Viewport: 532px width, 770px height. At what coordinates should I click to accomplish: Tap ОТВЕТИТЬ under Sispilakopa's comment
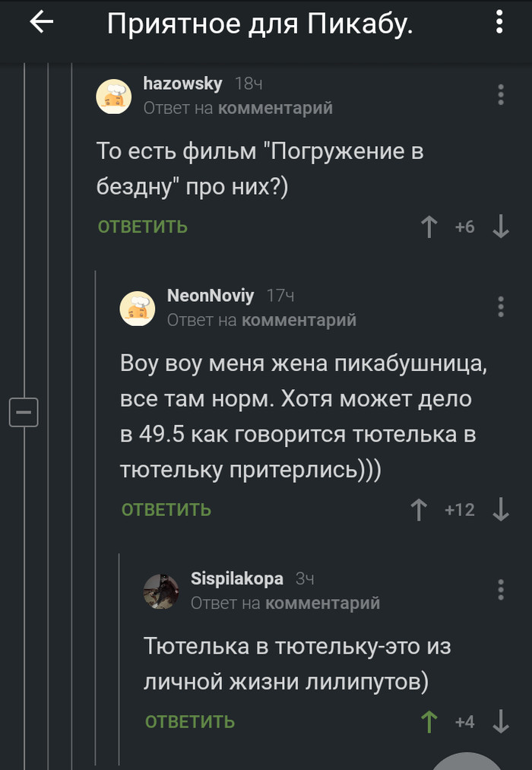point(188,722)
